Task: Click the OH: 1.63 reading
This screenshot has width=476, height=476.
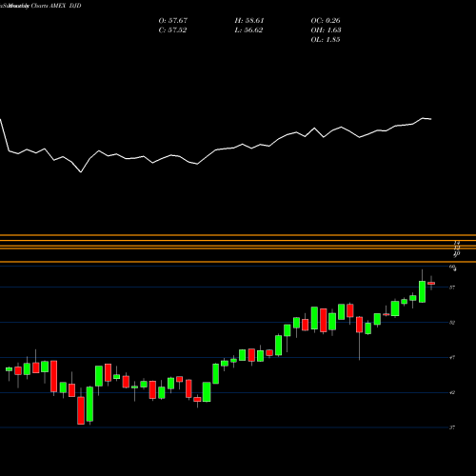Action: tap(326, 30)
